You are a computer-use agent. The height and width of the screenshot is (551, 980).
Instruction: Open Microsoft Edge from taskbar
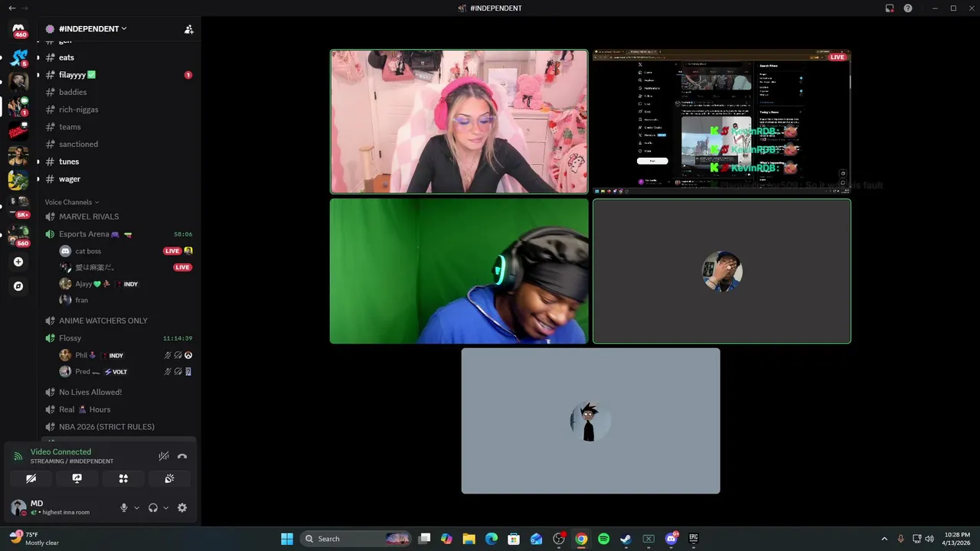[492, 539]
